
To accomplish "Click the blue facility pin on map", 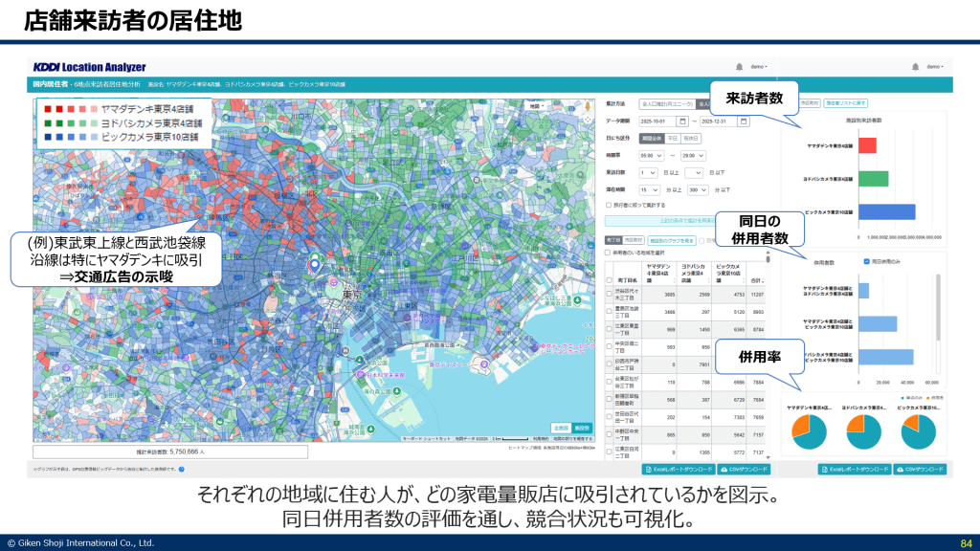I will point(314,265).
